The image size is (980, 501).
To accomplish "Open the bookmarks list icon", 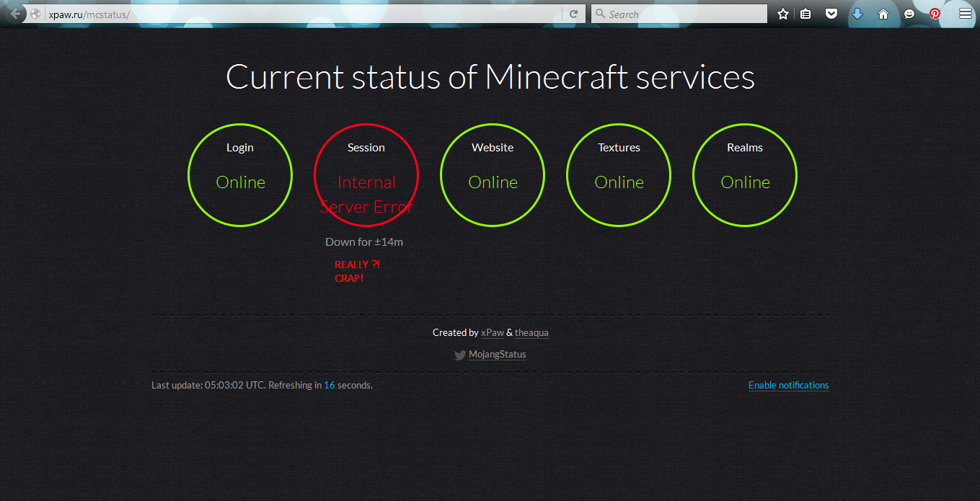I will (805, 14).
